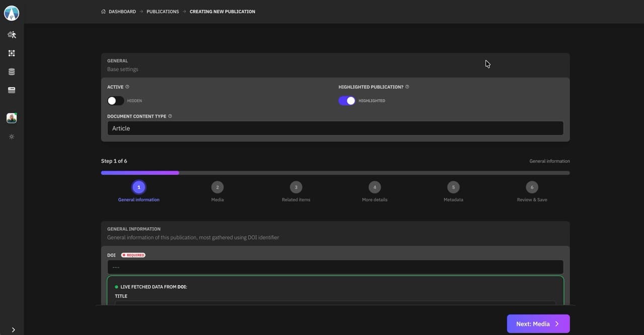Switch theme with the sun icon
Viewport: 644px width, 335px height.
click(x=12, y=137)
